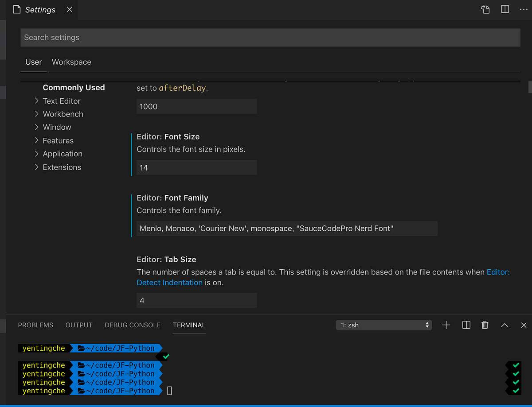The width and height of the screenshot is (532, 407).
Task: Create a new terminal with the plus icon
Action: [446, 325]
